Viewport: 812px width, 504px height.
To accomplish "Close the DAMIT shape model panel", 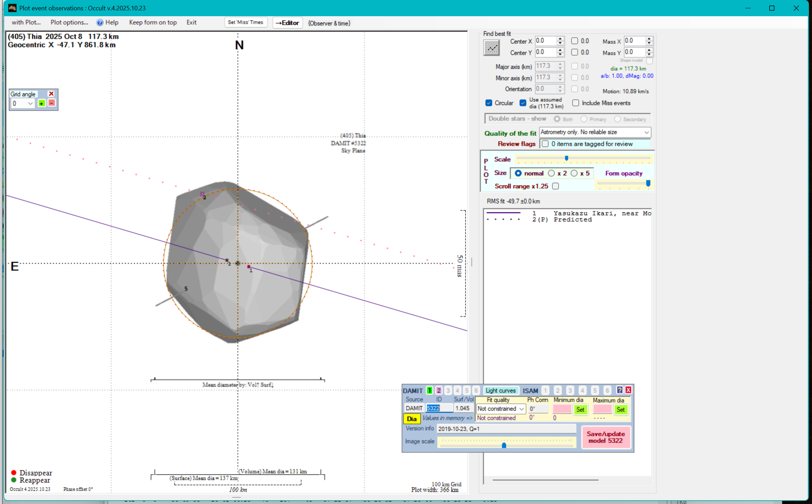I will point(628,390).
